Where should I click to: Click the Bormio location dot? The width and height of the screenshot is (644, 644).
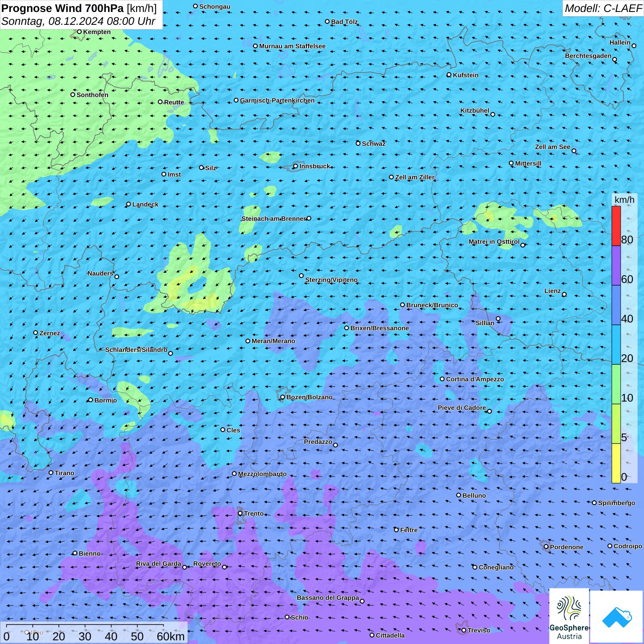91,400
